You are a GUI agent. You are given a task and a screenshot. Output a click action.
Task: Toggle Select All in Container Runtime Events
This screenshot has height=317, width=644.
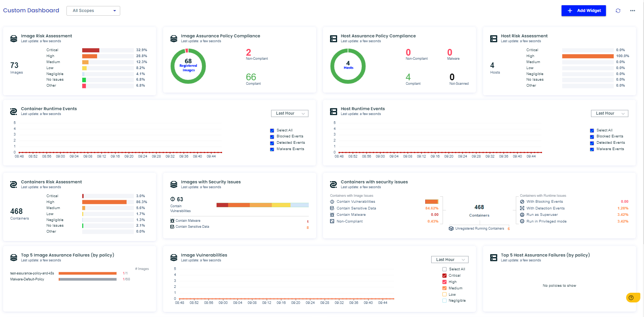(x=272, y=131)
